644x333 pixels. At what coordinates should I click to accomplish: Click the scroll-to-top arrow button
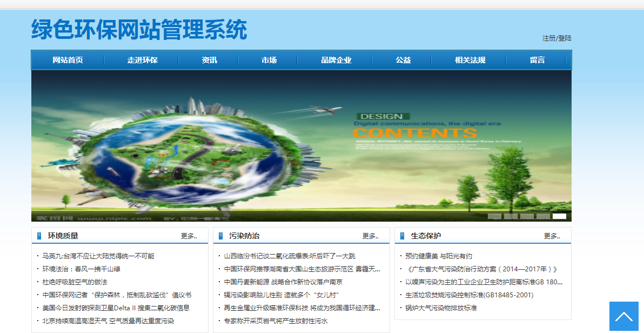tap(624, 316)
